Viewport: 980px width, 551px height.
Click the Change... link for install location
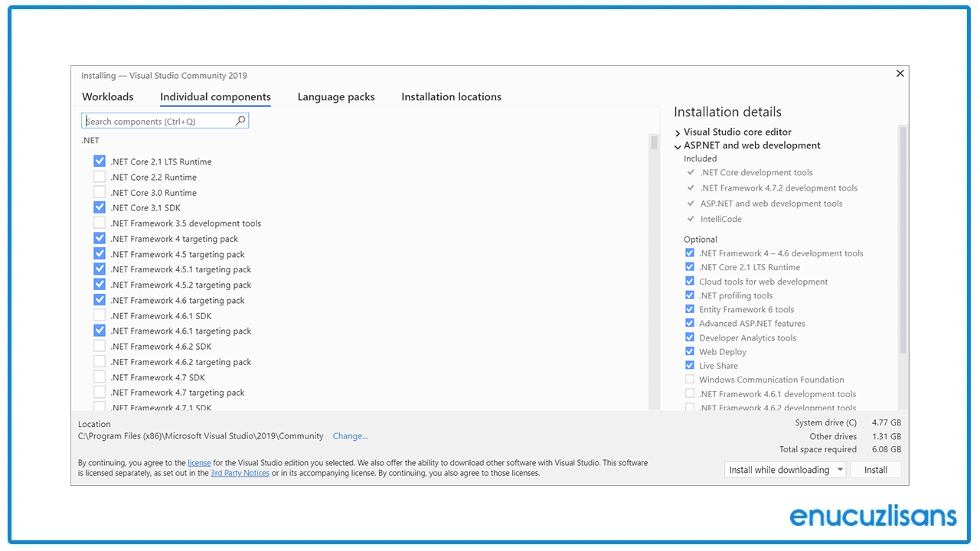point(350,435)
